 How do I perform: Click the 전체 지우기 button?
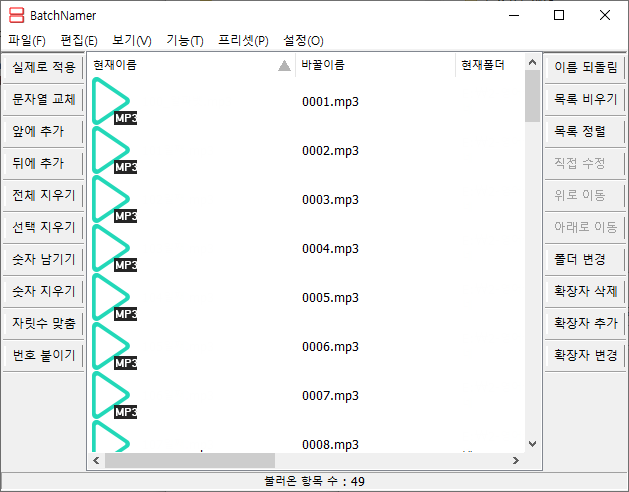(x=43, y=195)
